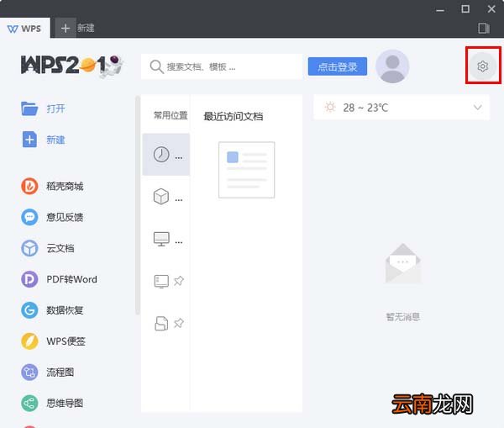Image resolution: width=504 pixels, height=428 pixels.
Task: Select the computer monitor location icon
Action: click(161, 239)
